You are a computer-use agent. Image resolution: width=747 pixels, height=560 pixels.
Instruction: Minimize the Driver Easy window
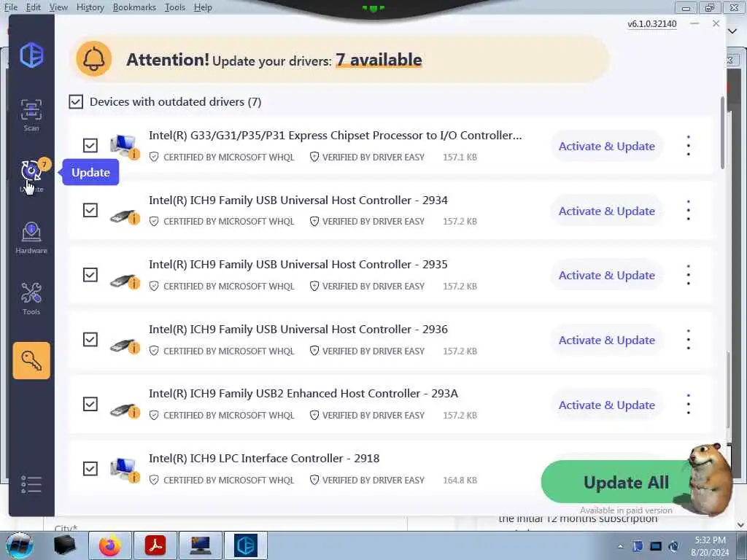694,23
